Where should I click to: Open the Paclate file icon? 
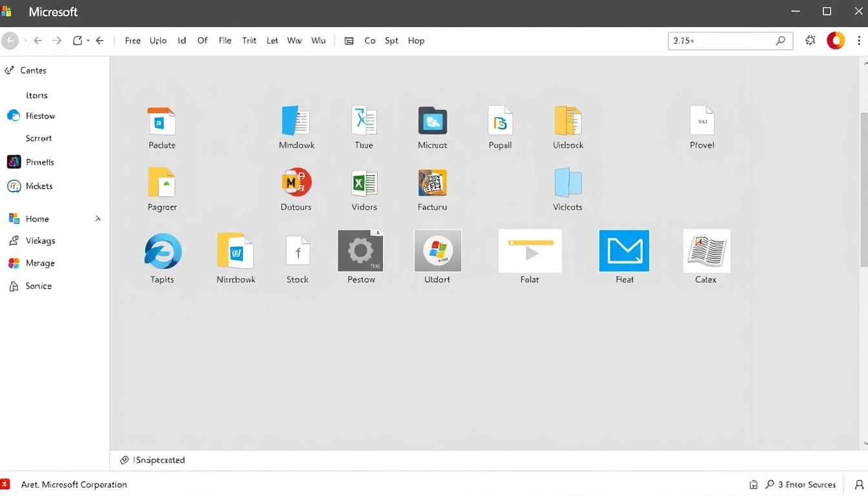click(x=161, y=121)
